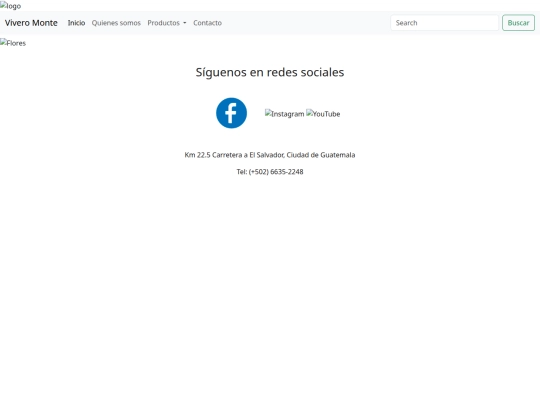Click the Tel: (+502) 6635-2248 text
The height and width of the screenshot is (405, 540).
click(270, 172)
